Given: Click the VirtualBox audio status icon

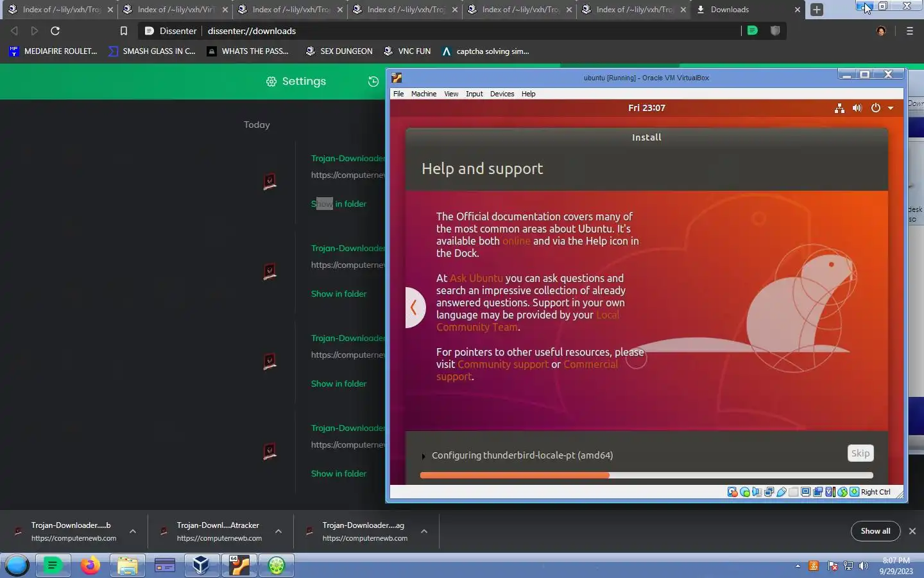Looking at the screenshot, I should pos(757,492).
